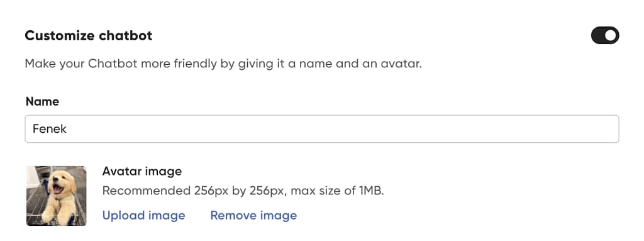Viewport: 644px width, 241px height.
Task: Click the white knob on the toggle switch
Action: point(611,35)
